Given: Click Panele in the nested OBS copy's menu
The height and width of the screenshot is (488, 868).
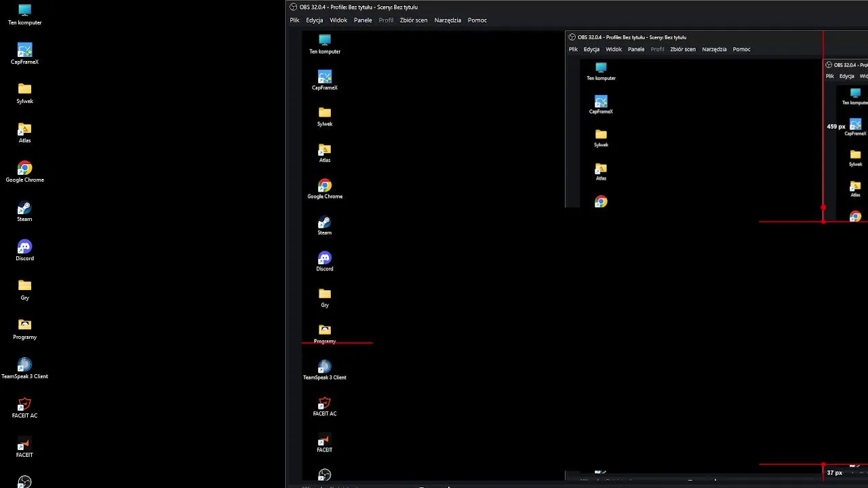Looking at the screenshot, I should 636,49.
